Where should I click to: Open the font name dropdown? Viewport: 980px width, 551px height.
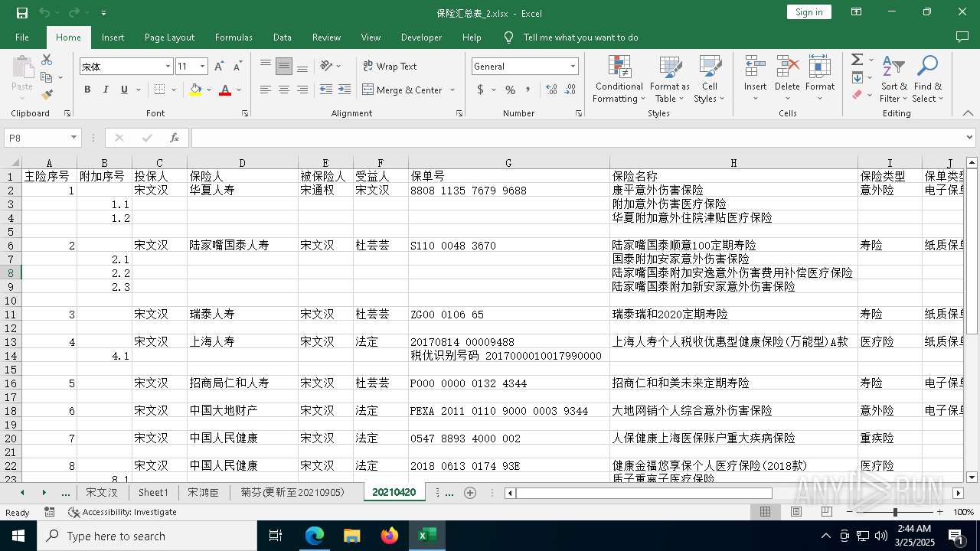[x=168, y=67]
